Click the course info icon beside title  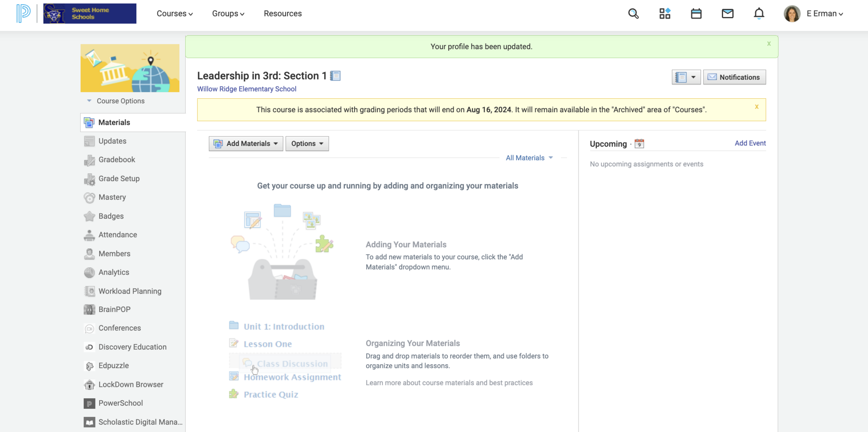pos(335,76)
